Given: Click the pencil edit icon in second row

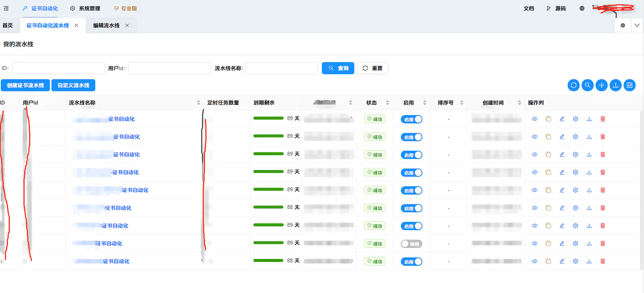Looking at the screenshot, I should [562, 137].
